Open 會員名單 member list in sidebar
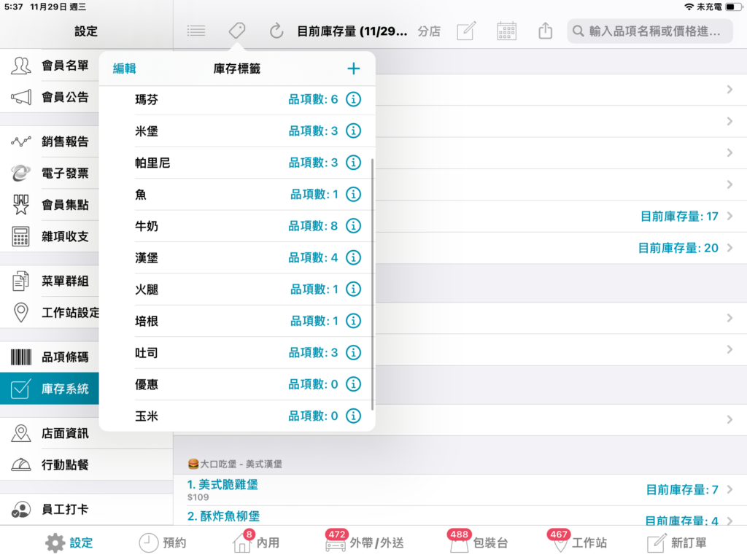Viewport: 747px width, 560px height. click(x=50, y=65)
